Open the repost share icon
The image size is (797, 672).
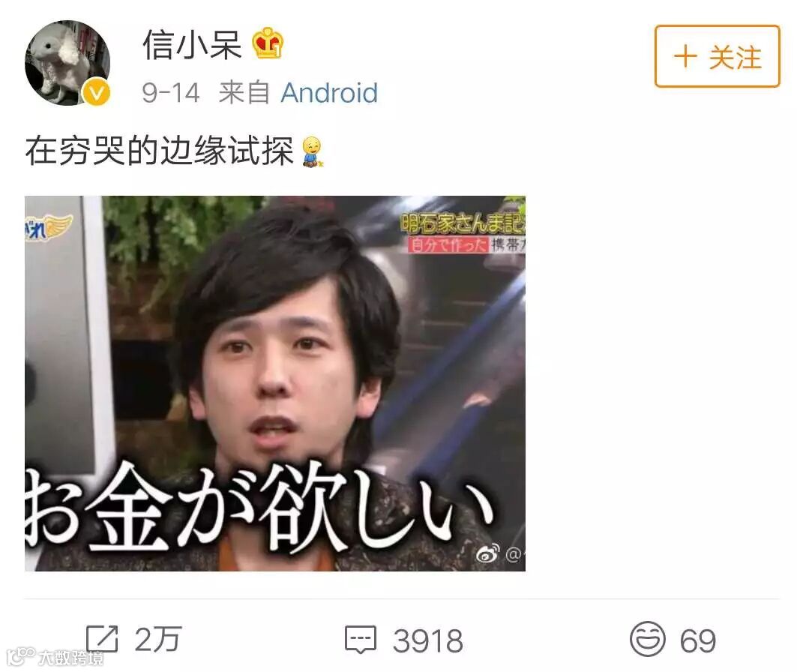coord(102,638)
